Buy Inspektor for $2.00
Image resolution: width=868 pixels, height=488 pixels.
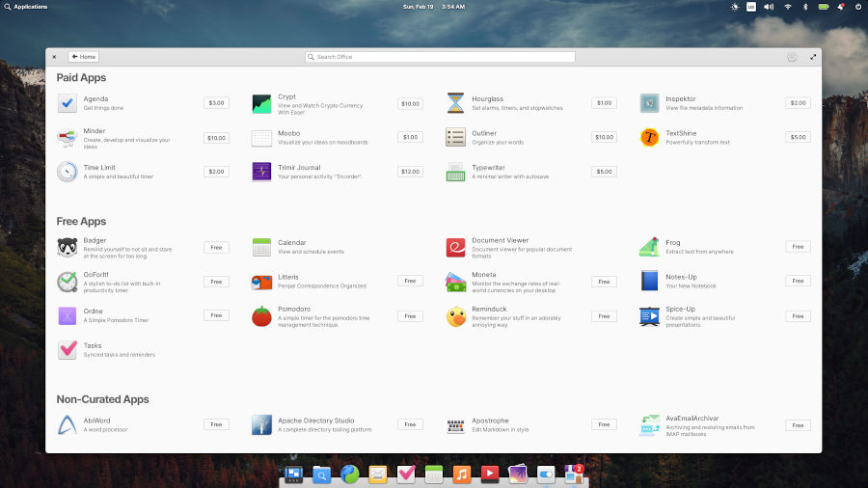(798, 103)
